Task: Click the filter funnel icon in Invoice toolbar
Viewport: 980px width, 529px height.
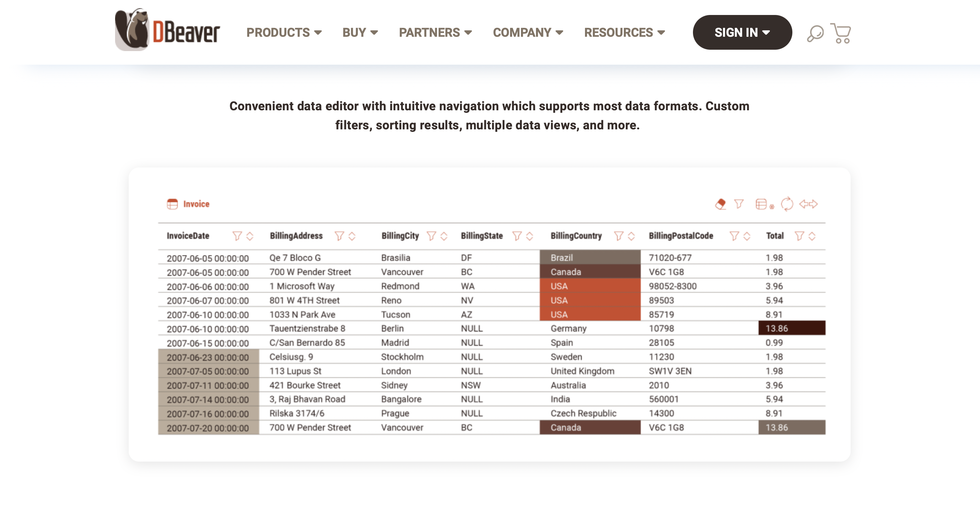Action: 739,204
